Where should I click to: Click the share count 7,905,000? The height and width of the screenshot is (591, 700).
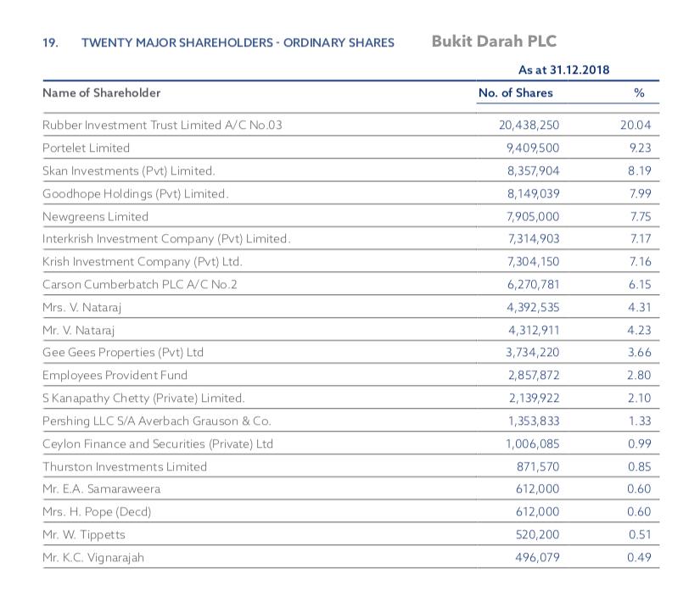pos(533,217)
